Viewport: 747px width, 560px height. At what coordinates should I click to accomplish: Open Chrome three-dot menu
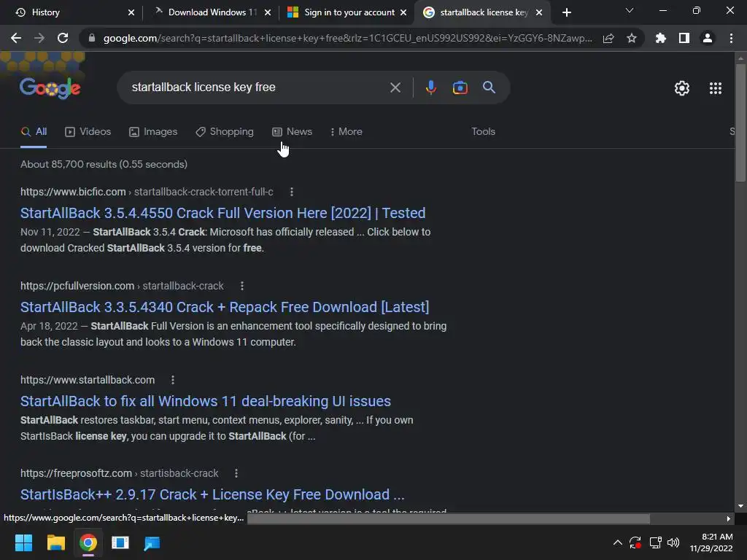click(x=731, y=38)
